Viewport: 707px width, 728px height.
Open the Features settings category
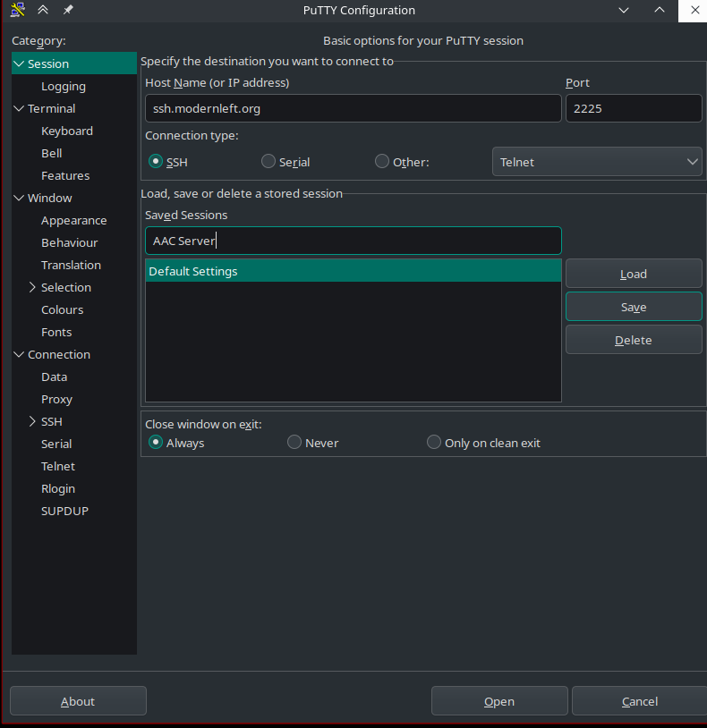pyautogui.click(x=65, y=175)
